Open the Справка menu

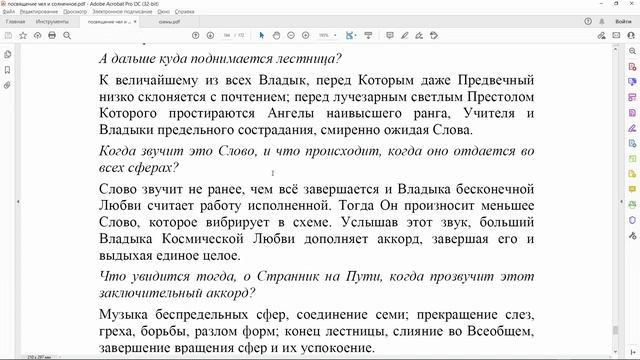pos(184,11)
